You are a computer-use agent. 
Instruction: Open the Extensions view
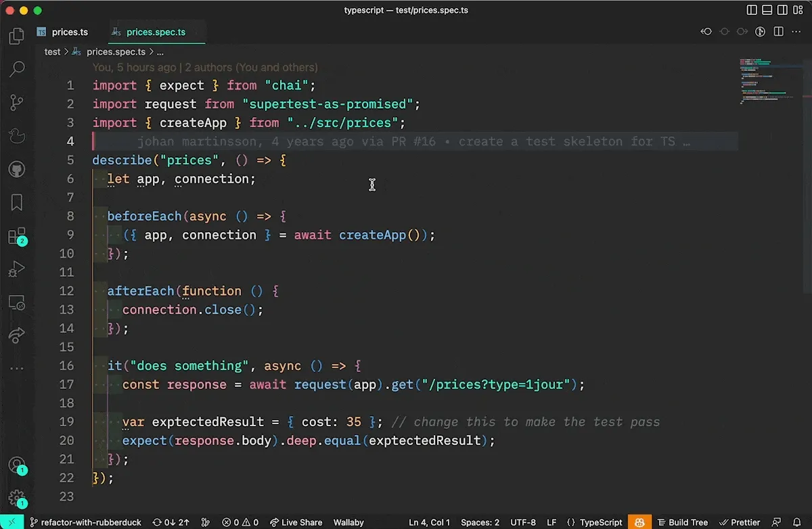[17, 236]
